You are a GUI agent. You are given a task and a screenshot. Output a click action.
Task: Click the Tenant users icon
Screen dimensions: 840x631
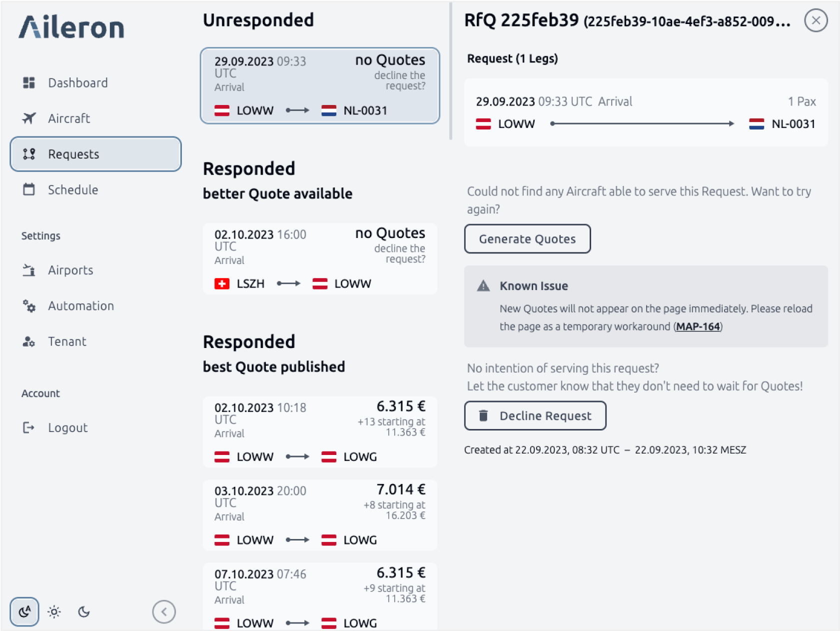(x=29, y=341)
